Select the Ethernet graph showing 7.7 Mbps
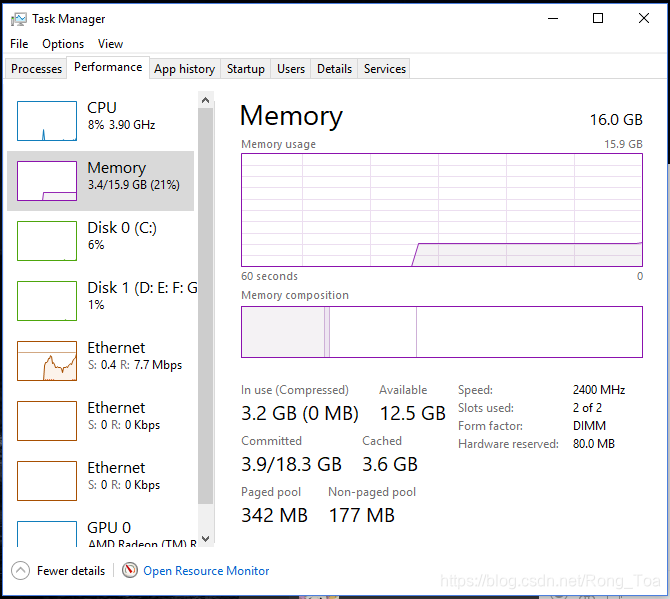 pos(47,361)
